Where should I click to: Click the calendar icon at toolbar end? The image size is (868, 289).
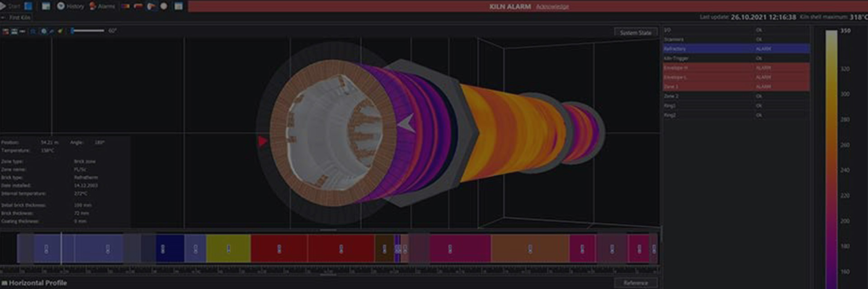(179, 6)
